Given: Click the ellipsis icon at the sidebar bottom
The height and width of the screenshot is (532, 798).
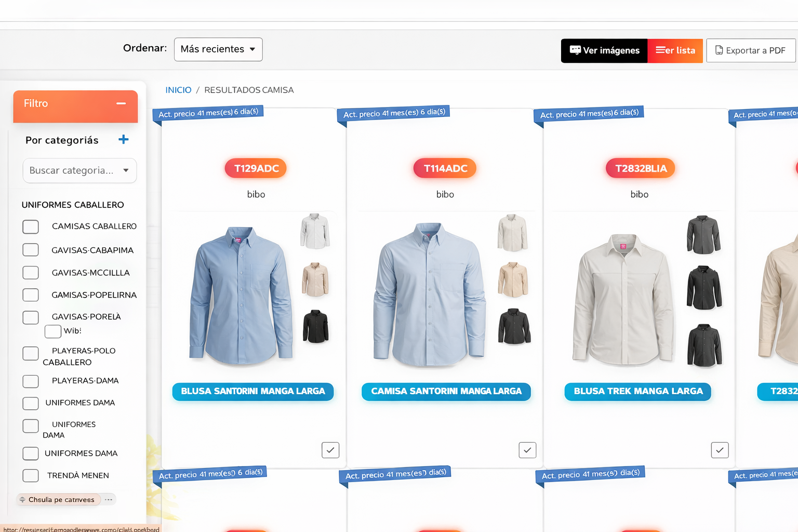Looking at the screenshot, I should pyautogui.click(x=109, y=500).
